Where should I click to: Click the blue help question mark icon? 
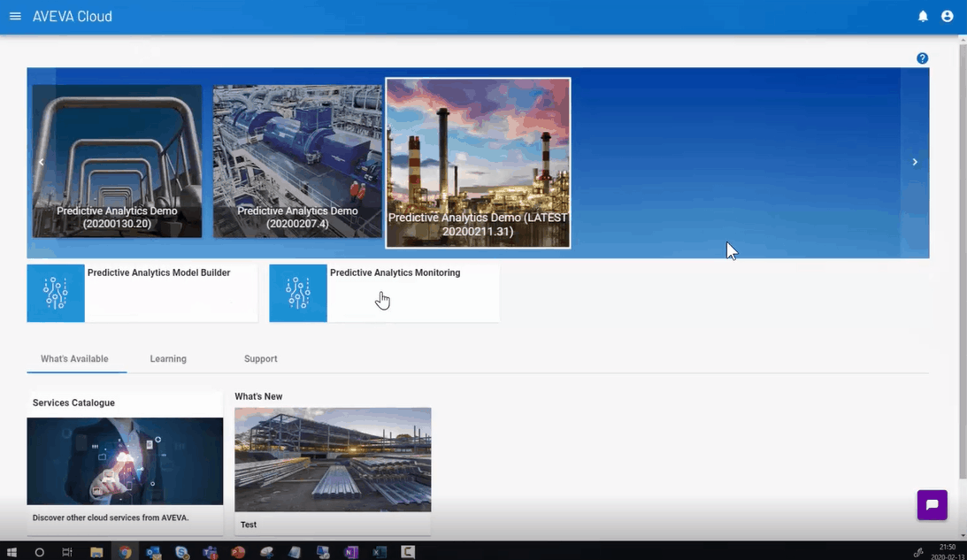(x=922, y=58)
